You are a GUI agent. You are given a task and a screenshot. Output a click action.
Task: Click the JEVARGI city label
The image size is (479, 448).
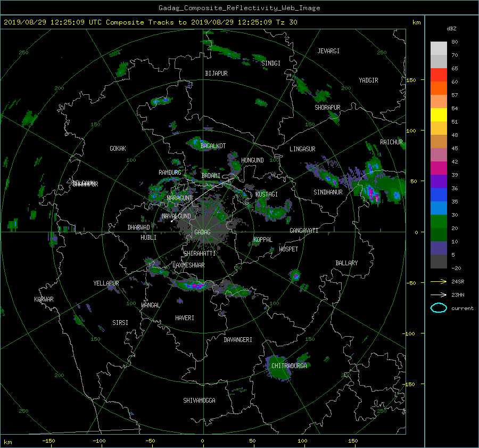pyautogui.click(x=328, y=51)
